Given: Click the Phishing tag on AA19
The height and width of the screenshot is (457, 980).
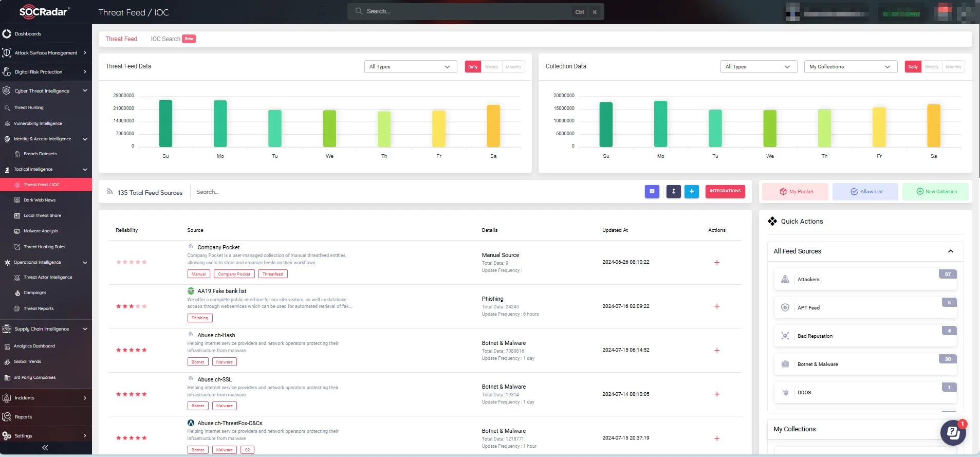Looking at the screenshot, I should (200, 318).
